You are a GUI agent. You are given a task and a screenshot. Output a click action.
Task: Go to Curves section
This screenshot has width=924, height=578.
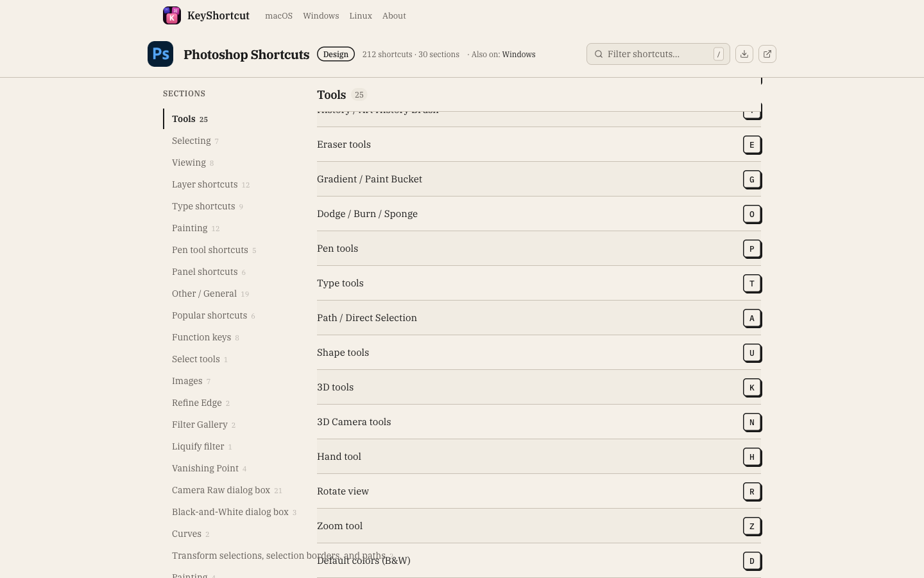(x=191, y=534)
